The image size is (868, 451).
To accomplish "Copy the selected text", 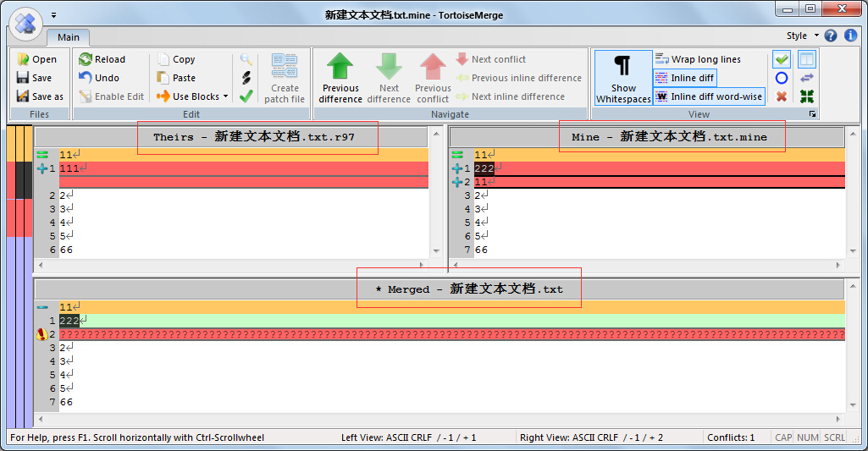I will click(x=176, y=59).
